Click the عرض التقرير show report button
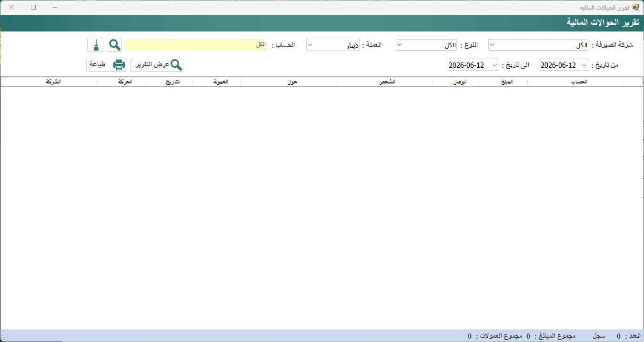 coord(157,65)
